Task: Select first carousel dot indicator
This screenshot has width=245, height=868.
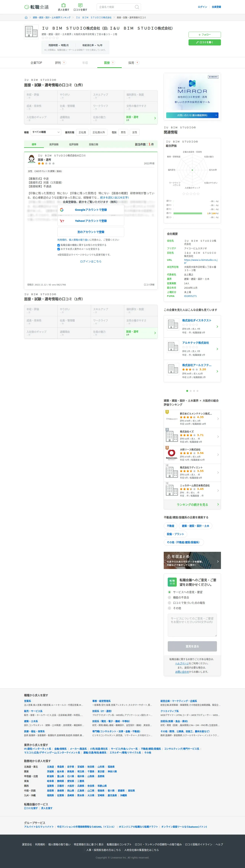Action: 187,391
